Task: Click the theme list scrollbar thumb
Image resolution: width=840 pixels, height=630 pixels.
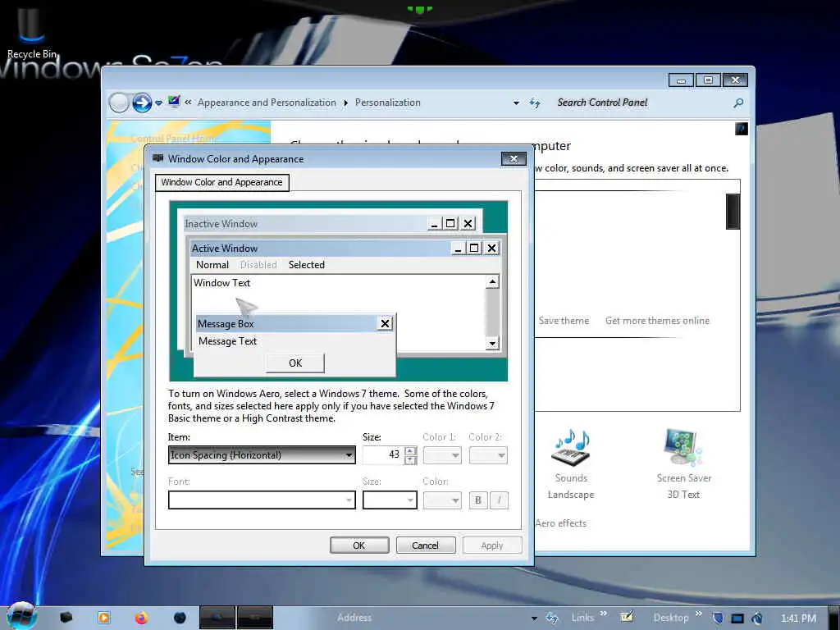Action: (733, 212)
